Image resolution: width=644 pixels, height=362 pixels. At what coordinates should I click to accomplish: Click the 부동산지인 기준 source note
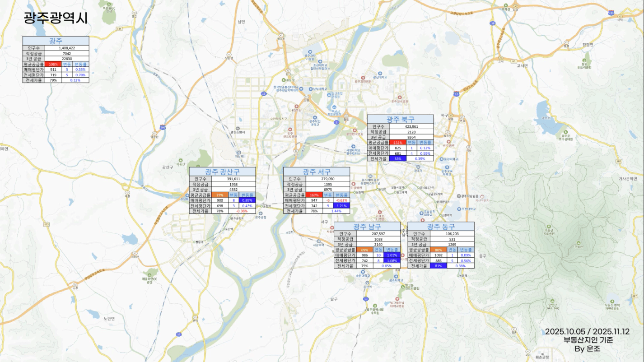[588, 340]
